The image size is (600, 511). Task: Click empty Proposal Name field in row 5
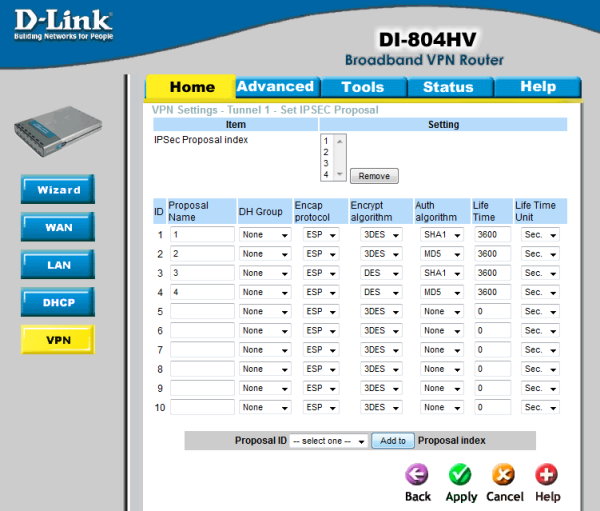[202, 311]
